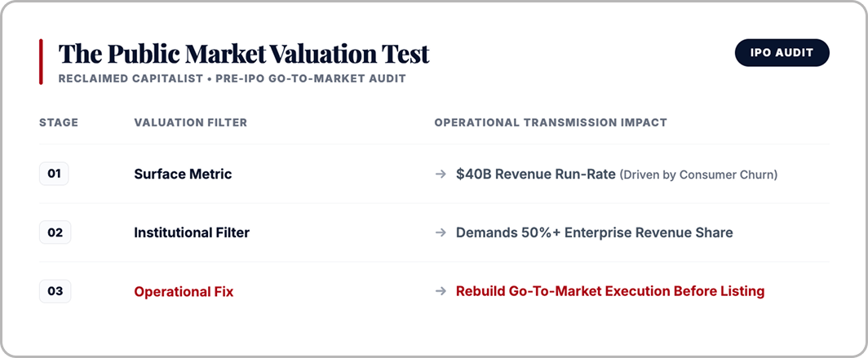The width and height of the screenshot is (868, 358).
Task: Click The Public Market Valuation Test title
Action: click(x=244, y=54)
